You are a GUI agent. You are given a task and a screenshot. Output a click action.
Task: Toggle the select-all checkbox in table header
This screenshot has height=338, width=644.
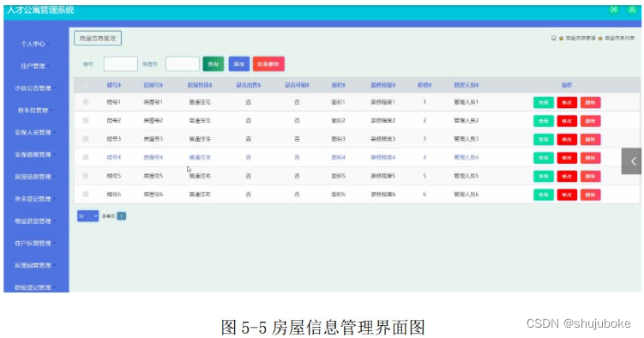tap(86, 85)
